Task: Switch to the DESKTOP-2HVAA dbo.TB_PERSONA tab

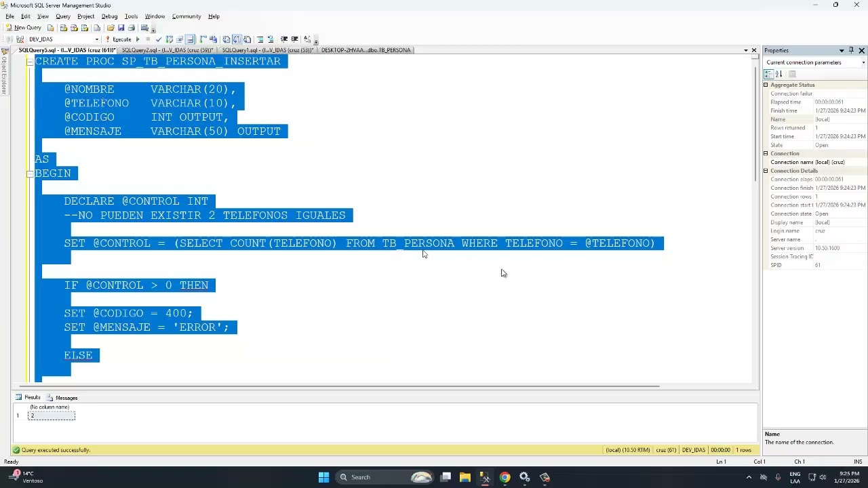Action: [366, 50]
